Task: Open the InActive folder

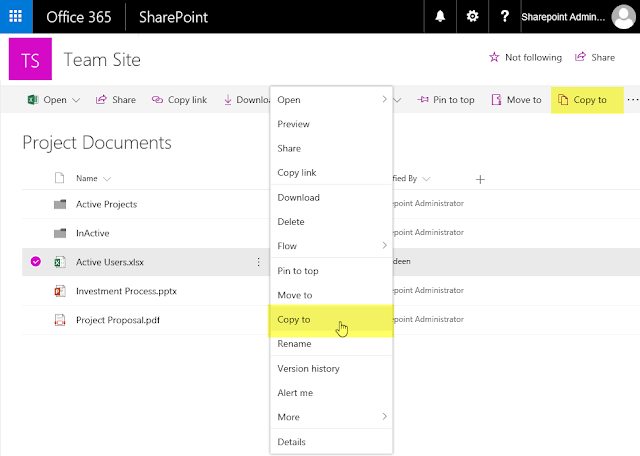Action: [93, 233]
